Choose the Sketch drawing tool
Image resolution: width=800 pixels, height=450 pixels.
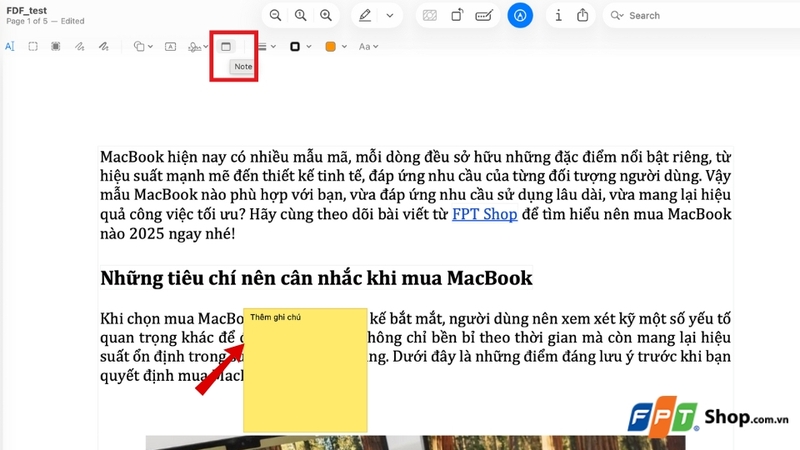80,46
